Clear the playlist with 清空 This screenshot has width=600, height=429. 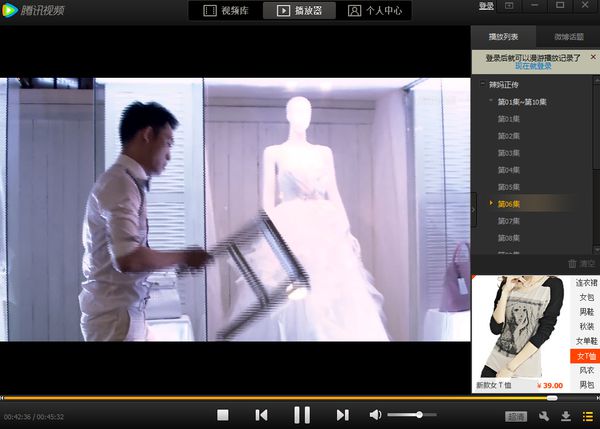582,264
